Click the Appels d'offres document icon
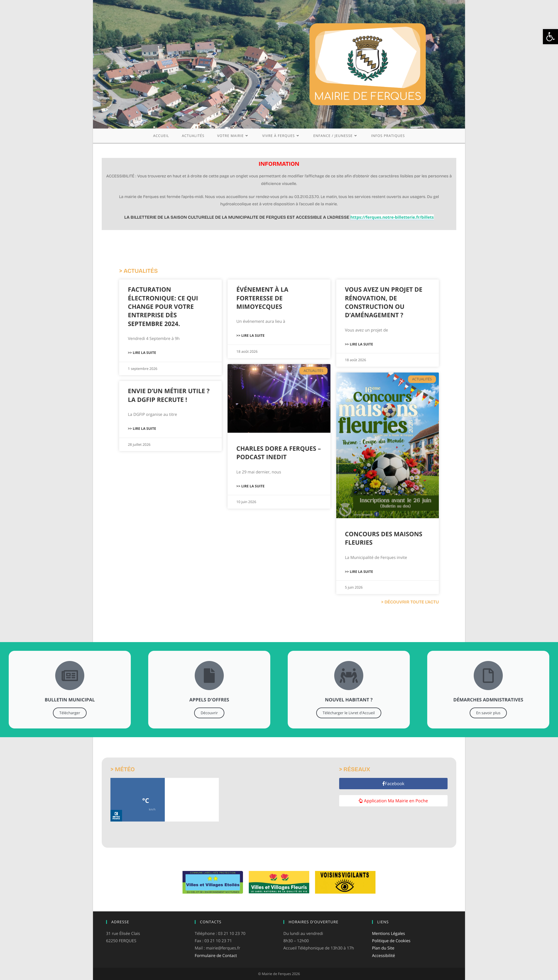Viewport: 558px width, 980px height. [x=209, y=675]
